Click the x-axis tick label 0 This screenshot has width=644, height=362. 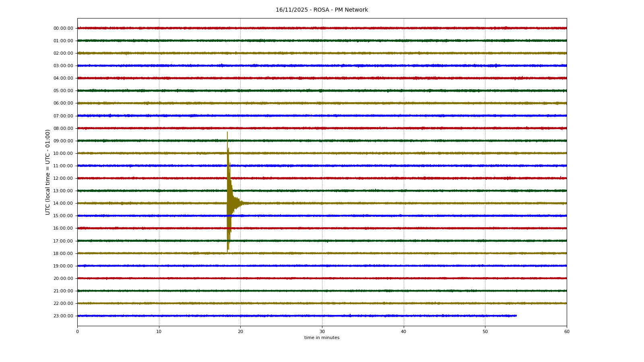[x=77, y=332]
